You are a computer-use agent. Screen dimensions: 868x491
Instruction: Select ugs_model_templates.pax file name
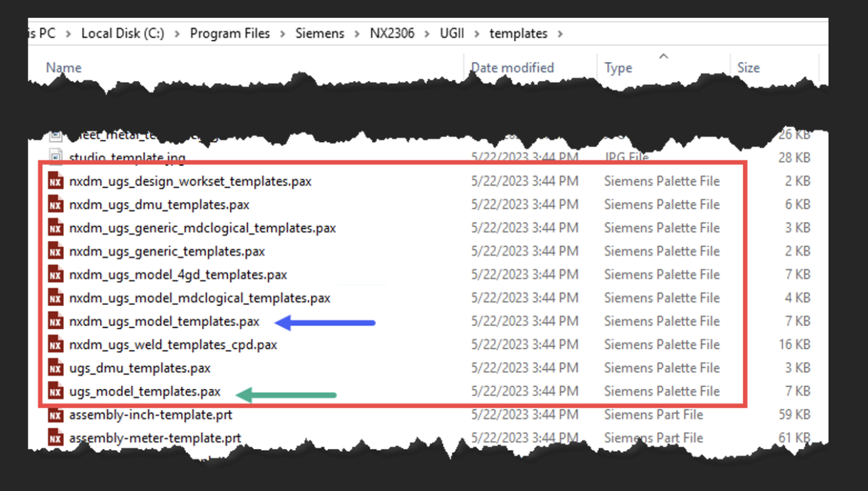point(145,391)
